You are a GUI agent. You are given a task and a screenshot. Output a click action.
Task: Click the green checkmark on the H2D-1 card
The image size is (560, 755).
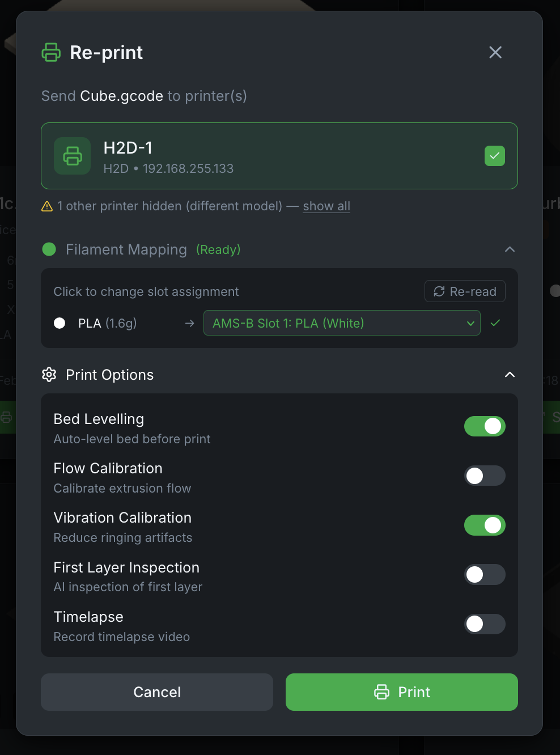494,156
